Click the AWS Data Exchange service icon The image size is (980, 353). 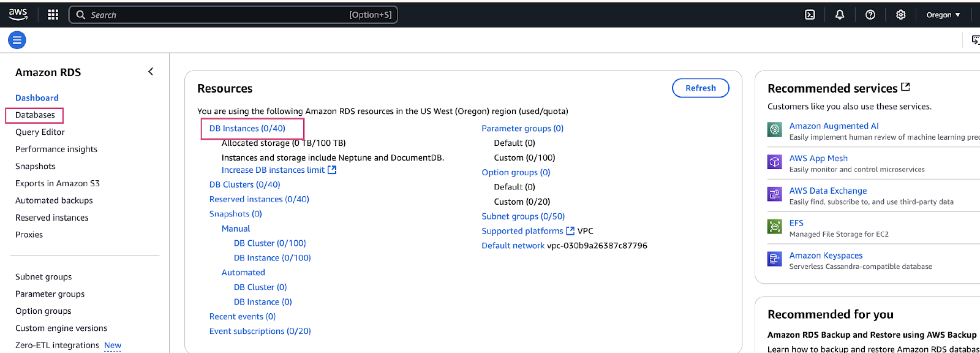point(775,194)
